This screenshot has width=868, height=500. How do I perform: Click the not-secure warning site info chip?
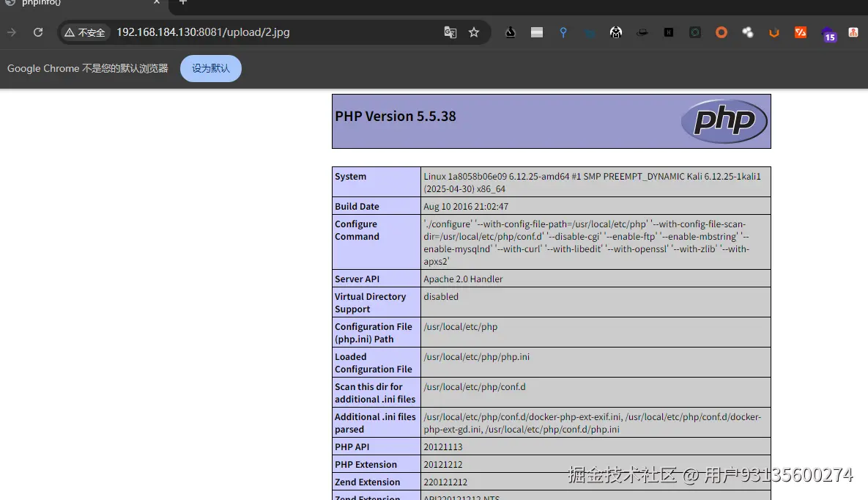[x=85, y=32]
